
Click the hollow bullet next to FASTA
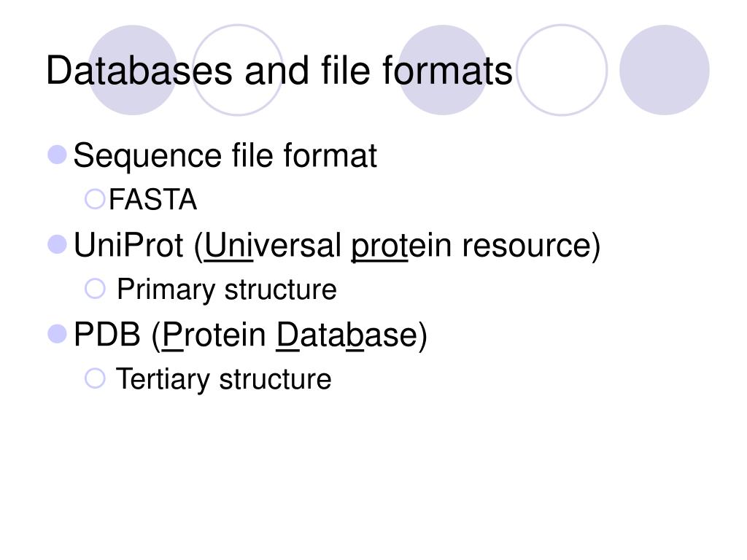coord(95,199)
